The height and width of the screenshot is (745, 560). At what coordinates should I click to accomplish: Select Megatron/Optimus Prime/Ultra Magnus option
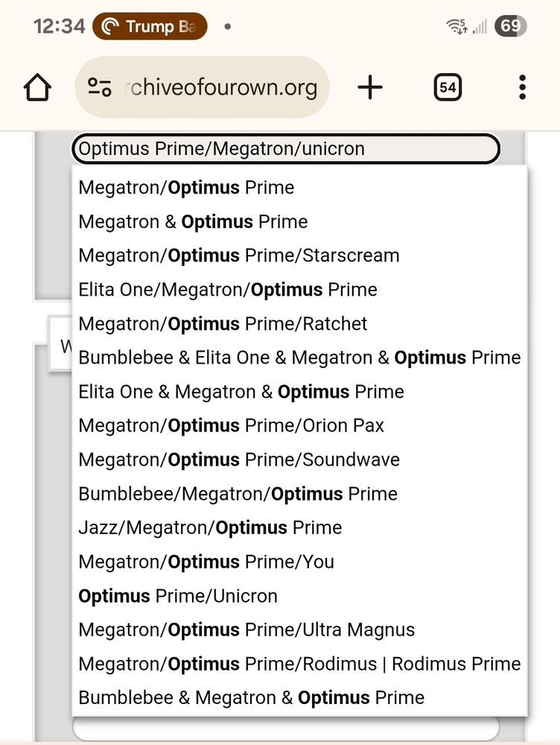(x=246, y=630)
